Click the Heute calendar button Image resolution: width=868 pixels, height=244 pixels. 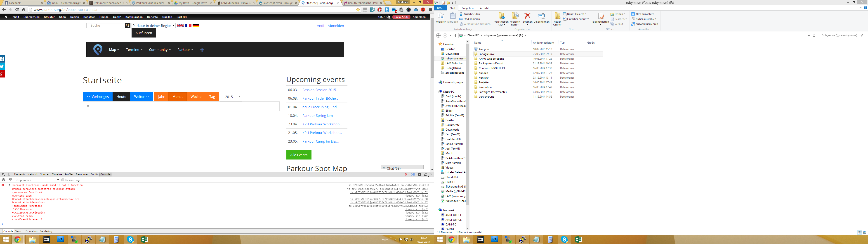[121, 97]
